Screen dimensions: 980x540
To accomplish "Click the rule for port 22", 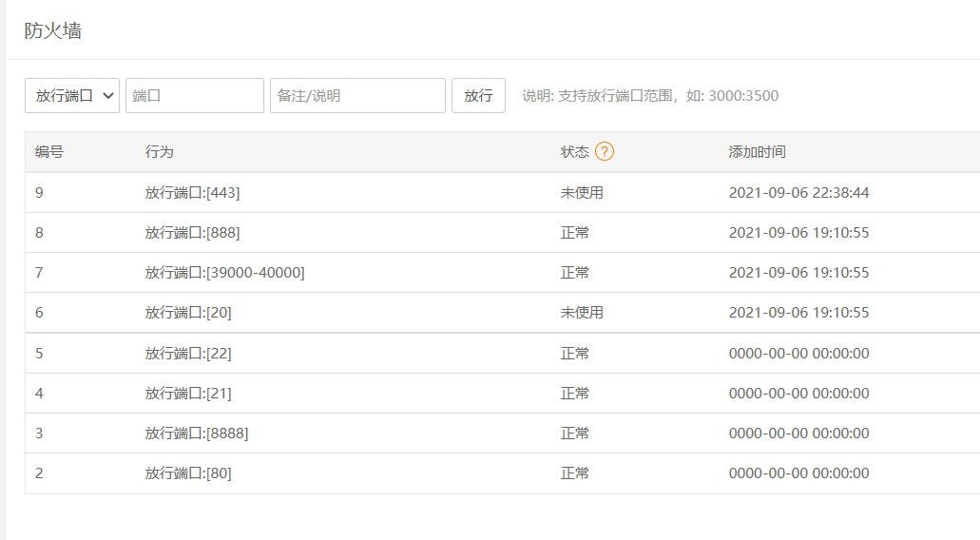I will 188,354.
